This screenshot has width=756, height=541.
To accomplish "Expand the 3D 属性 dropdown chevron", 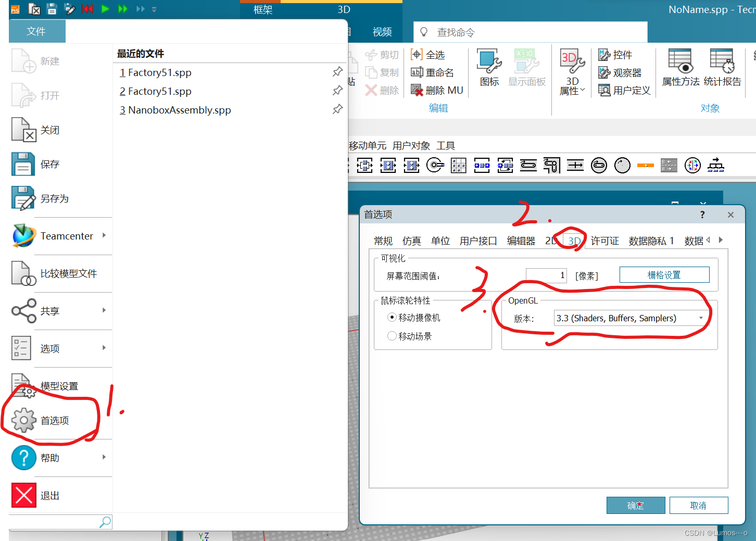I will 582,90.
